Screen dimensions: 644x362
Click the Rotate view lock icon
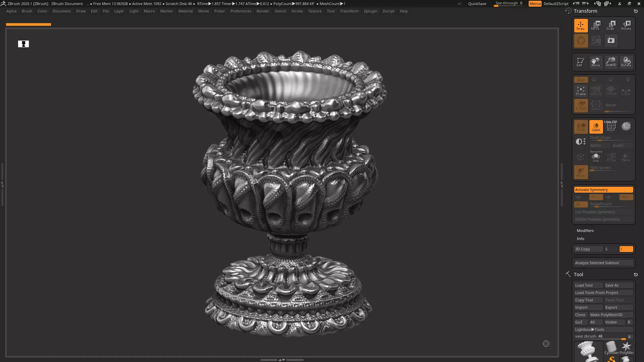click(x=626, y=62)
